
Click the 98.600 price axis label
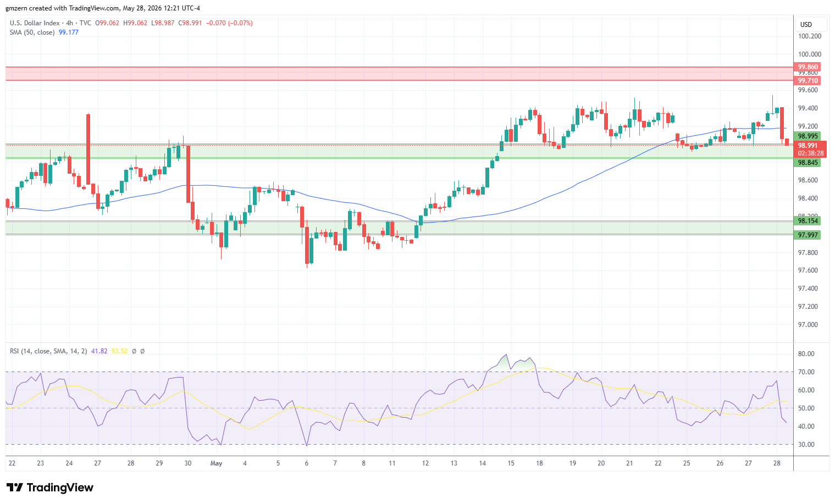[808, 180]
